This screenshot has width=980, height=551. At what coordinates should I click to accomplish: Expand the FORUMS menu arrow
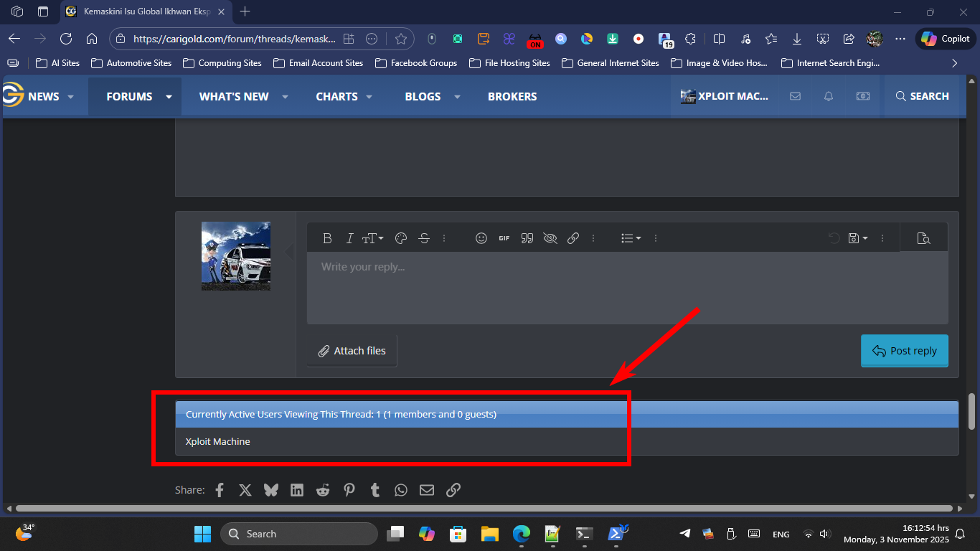tap(169, 97)
